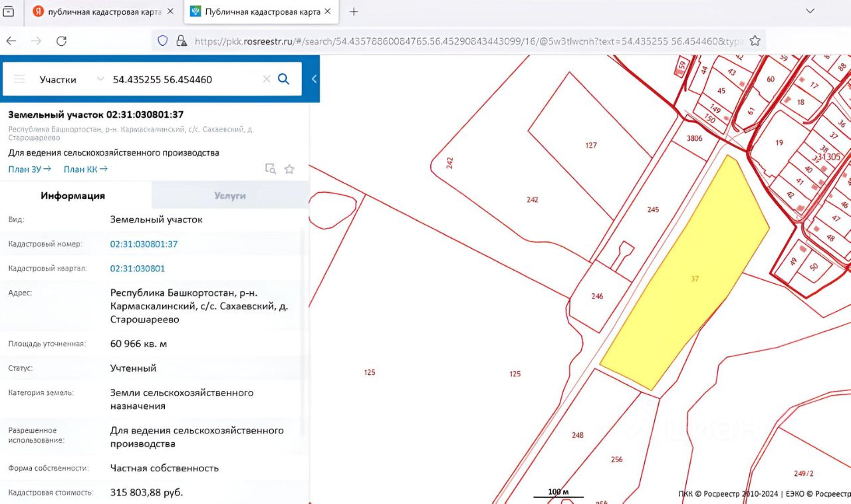Open a new browser tab
The height and width of the screenshot is (504, 851).
click(x=354, y=11)
